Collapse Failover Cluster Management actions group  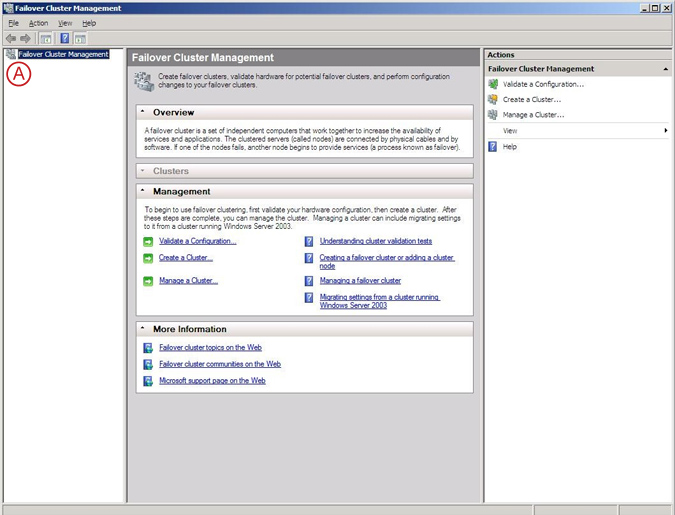(x=666, y=69)
